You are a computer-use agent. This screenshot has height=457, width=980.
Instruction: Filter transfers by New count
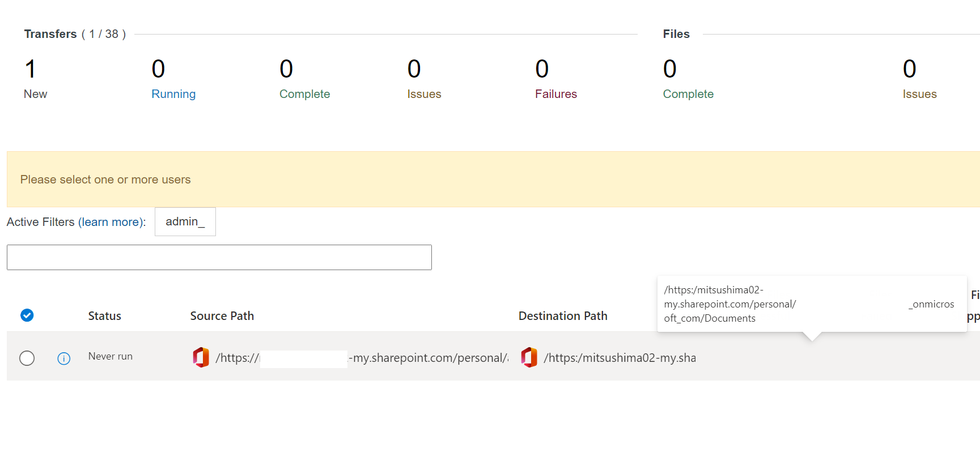pos(35,79)
